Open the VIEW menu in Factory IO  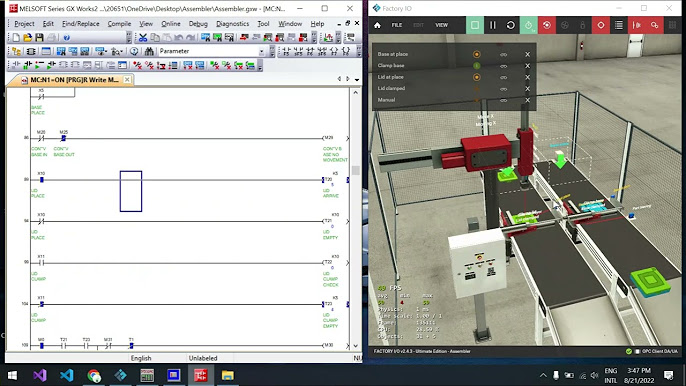[x=441, y=25]
